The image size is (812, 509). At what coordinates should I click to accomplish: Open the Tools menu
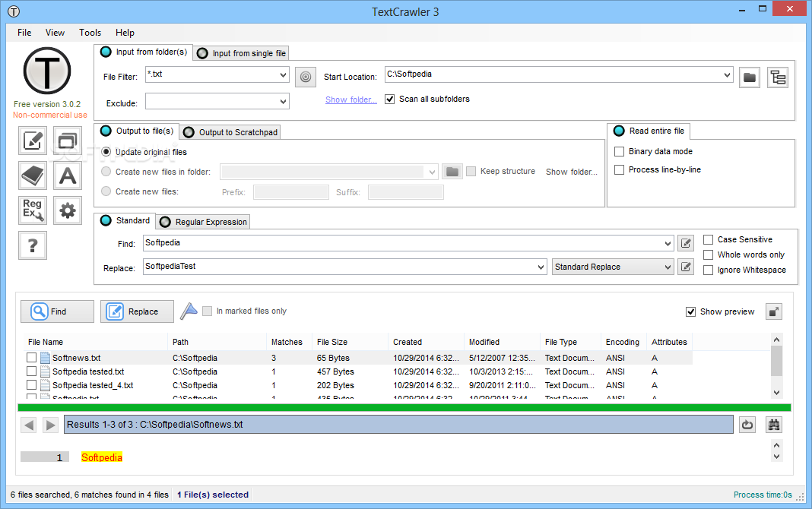click(x=90, y=33)
